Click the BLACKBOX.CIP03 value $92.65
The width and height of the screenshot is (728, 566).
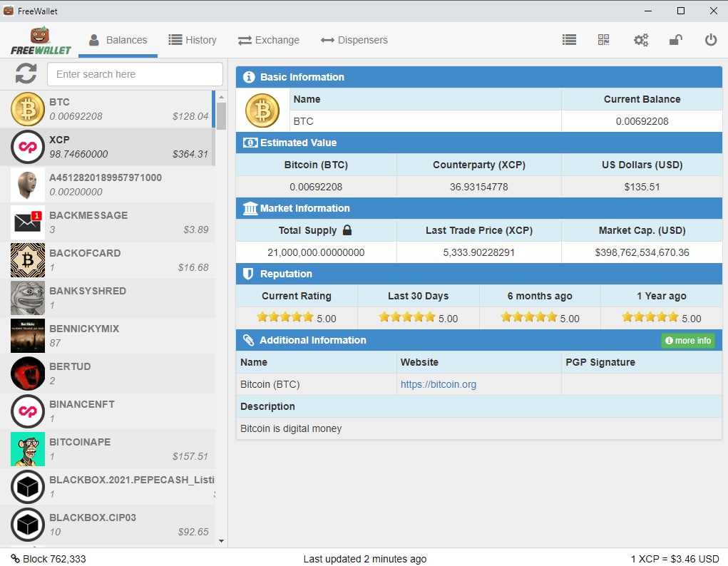point(193,532)
